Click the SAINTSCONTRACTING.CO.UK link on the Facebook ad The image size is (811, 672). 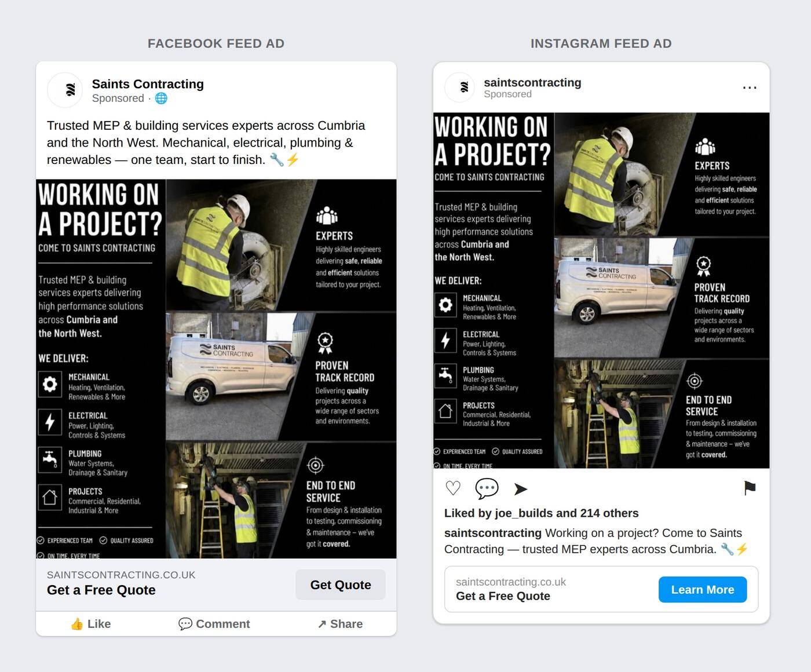tap(121, 575)
